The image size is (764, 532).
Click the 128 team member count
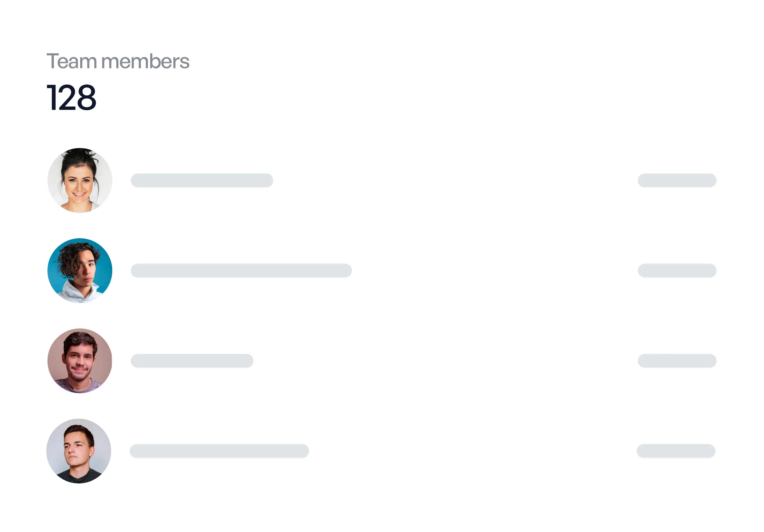pyautogui.click(x=71, y=97)
